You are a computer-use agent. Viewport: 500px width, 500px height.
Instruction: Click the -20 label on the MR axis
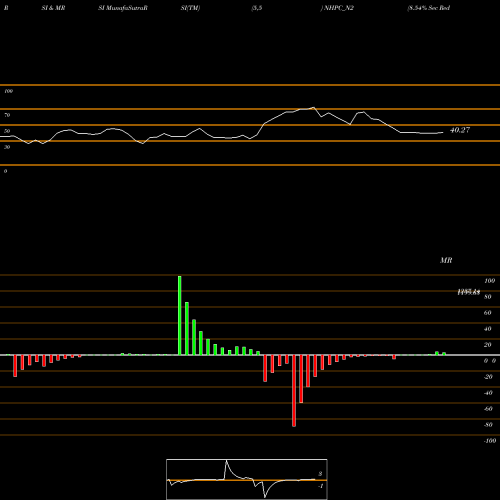click(x=488, y=377)
